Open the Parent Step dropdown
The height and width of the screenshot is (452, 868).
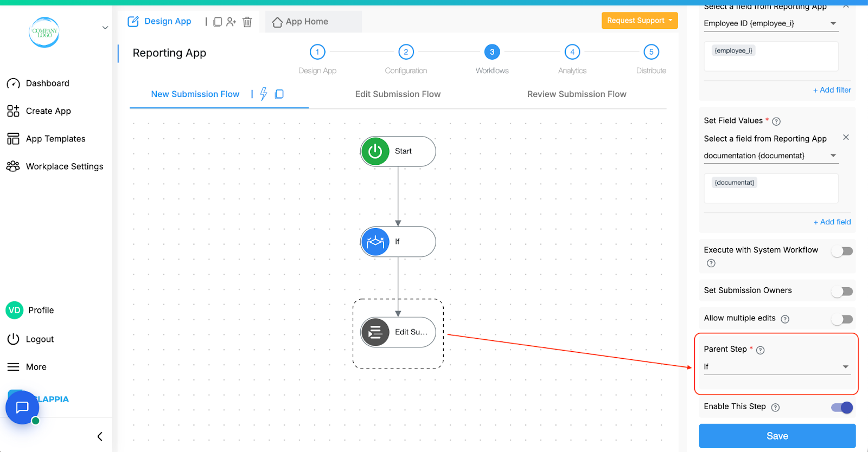pyautogui.click(x=777, y=367)
